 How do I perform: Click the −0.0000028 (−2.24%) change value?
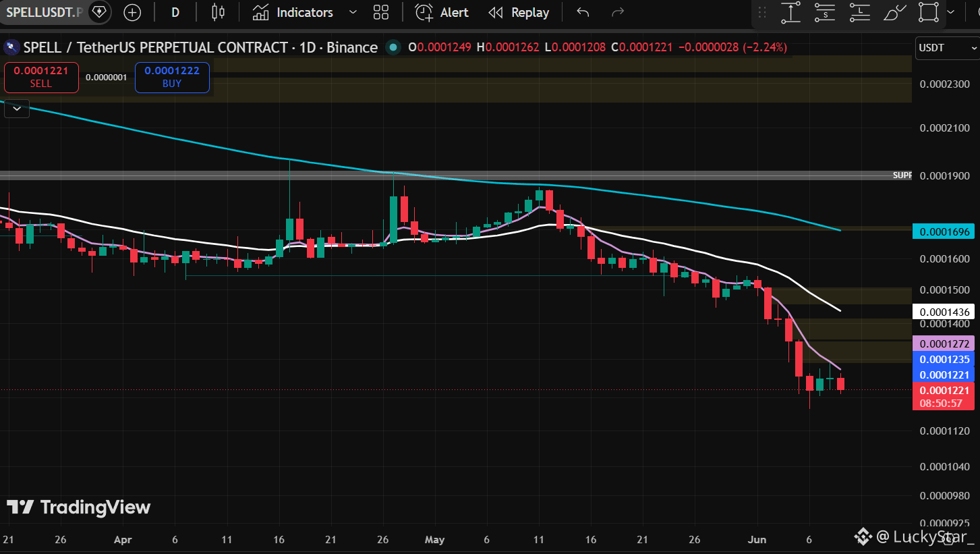click(x=732, y=48)
